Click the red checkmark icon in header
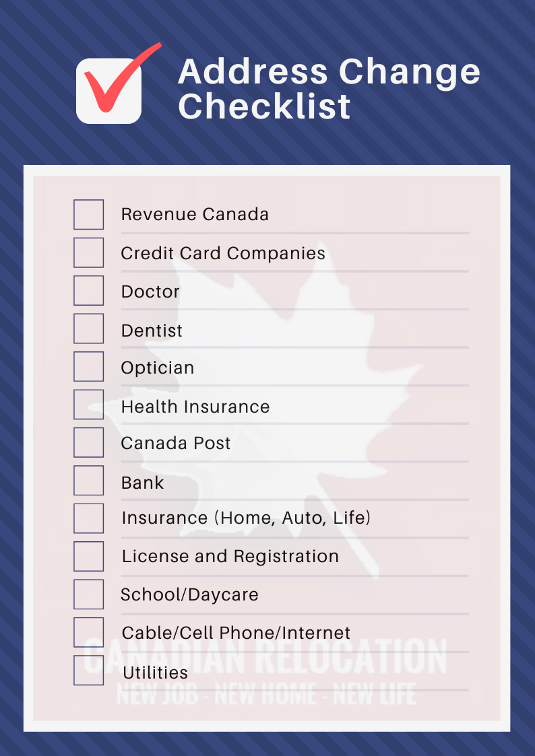Image resolution: width=535 pixels, height=756 pixels. coord(118,83)
